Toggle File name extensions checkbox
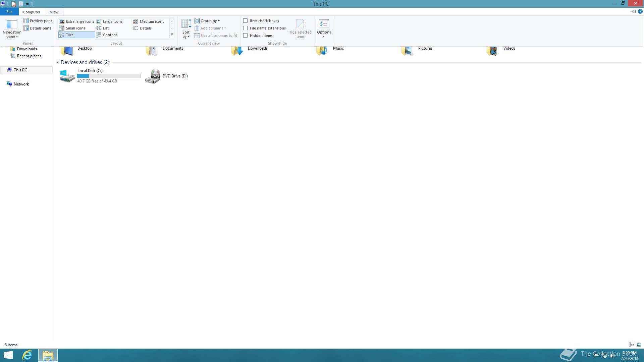The height and width of the screenshot is (362, 644). click(x=246, y=28)
